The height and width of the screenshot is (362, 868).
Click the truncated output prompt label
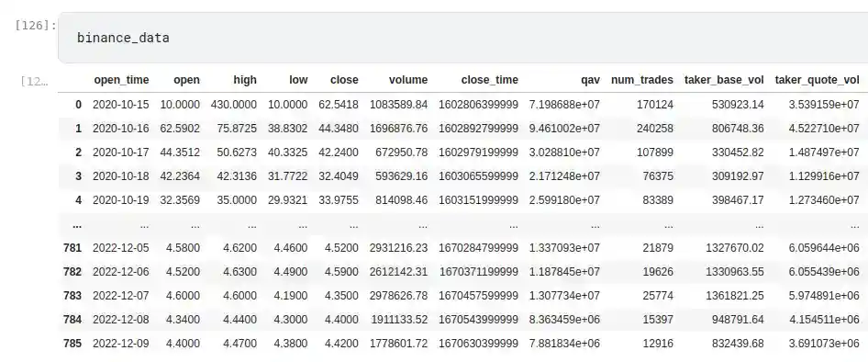(x=34, y=82)
